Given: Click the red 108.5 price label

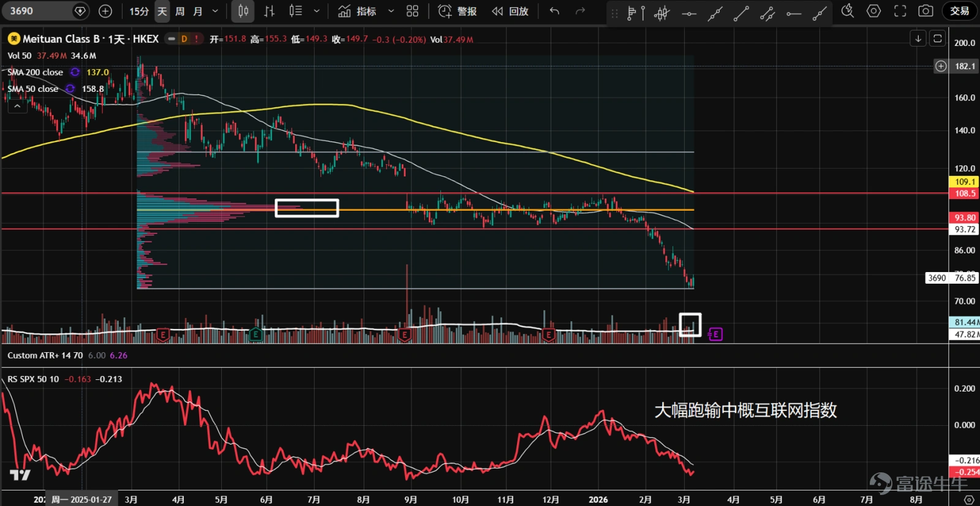Looking at the screenshot, I should pyautogui.click(x=964, y=194).
